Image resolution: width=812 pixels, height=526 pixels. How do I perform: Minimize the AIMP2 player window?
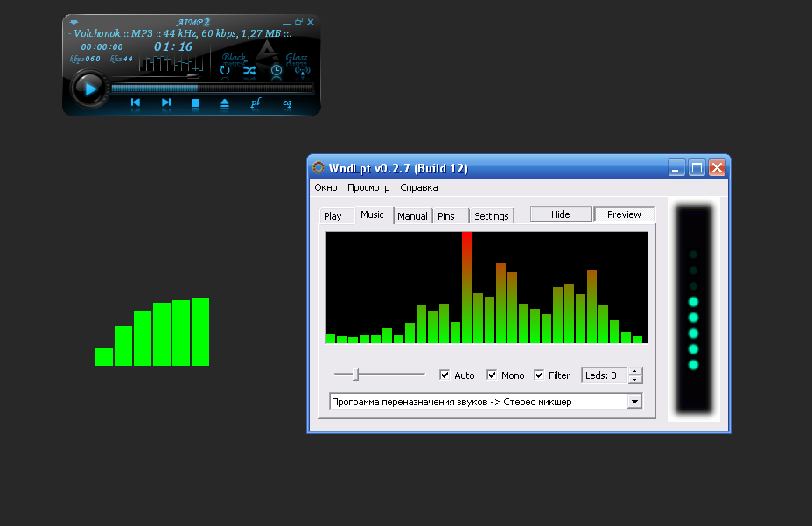pos(286,22)
